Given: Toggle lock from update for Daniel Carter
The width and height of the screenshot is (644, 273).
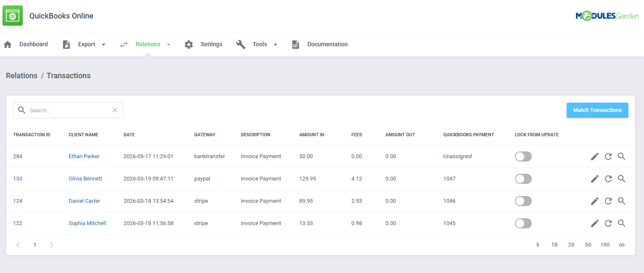Looking at the screenshot, I should coord(523,201).
